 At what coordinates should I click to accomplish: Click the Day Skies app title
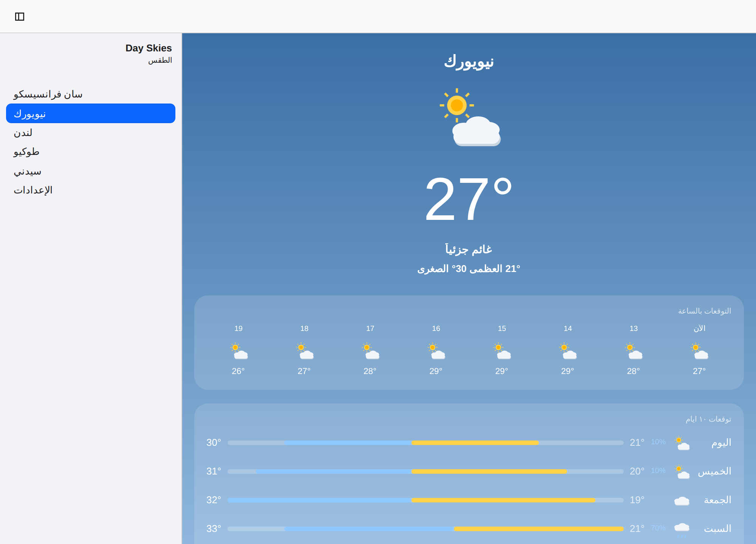point(149,48)
